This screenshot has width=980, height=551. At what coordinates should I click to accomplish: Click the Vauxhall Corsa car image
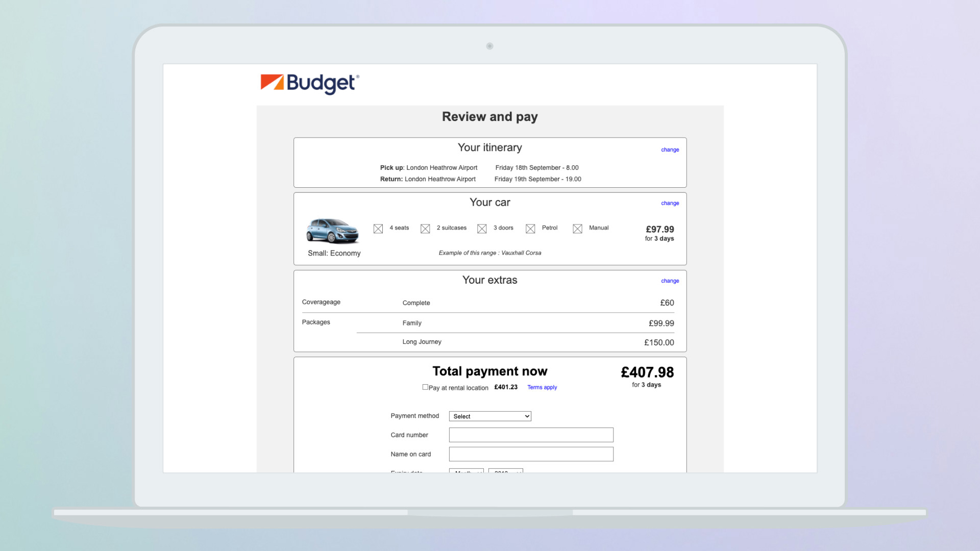332,232
